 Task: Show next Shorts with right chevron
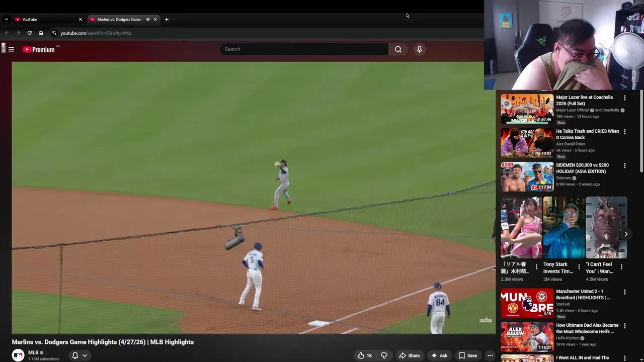(626, 234)
